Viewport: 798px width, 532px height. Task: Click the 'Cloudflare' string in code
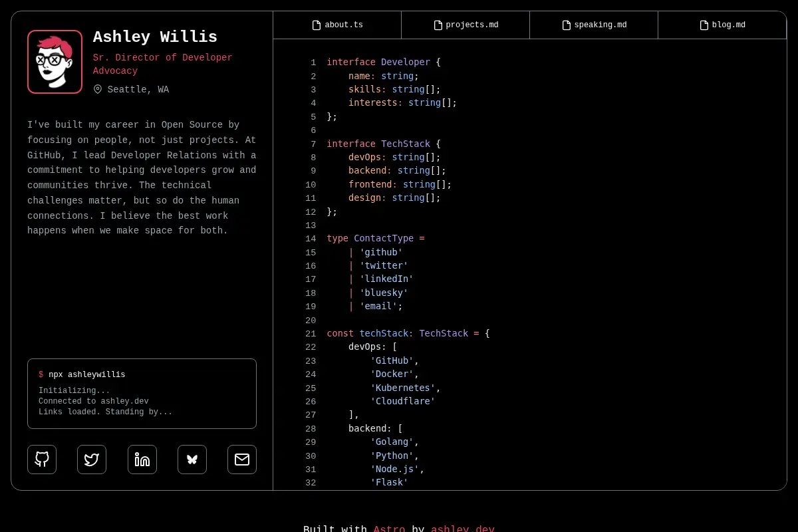(403, 402)
